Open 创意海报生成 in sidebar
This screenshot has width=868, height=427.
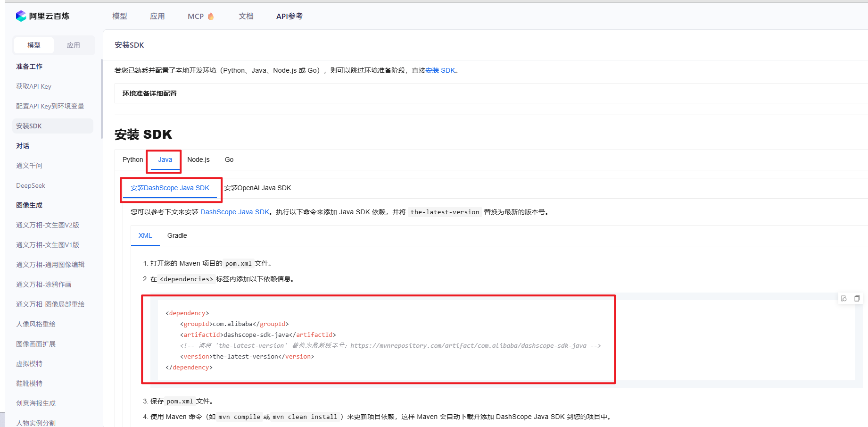36,403
